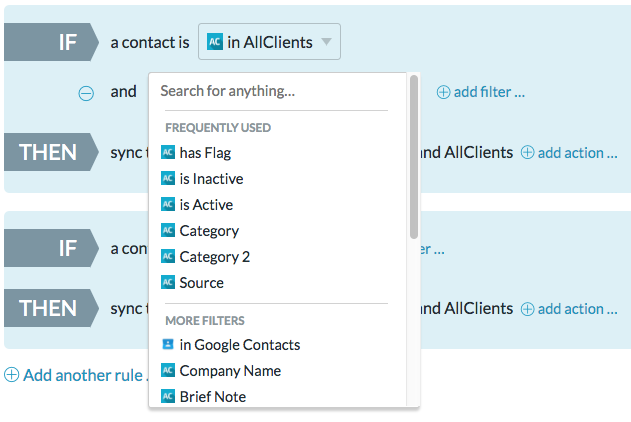
Task: Click 'add action ...' in the first rule
Action: 569,153
